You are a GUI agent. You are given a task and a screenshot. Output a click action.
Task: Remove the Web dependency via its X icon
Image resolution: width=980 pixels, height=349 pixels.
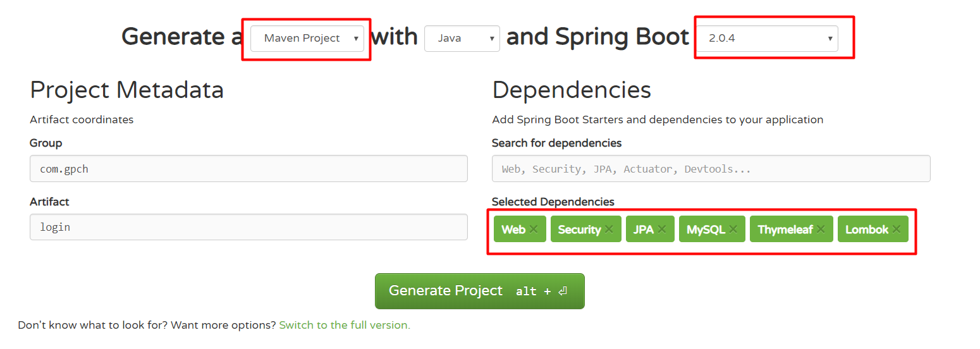[534, 230]
